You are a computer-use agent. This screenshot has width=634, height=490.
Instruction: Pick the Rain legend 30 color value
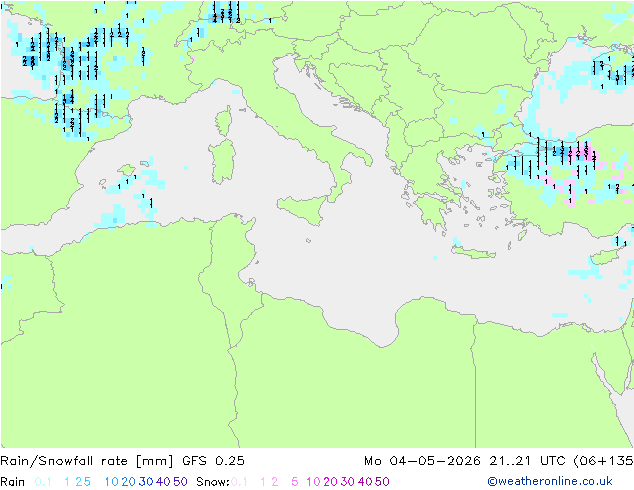[146, 482]
